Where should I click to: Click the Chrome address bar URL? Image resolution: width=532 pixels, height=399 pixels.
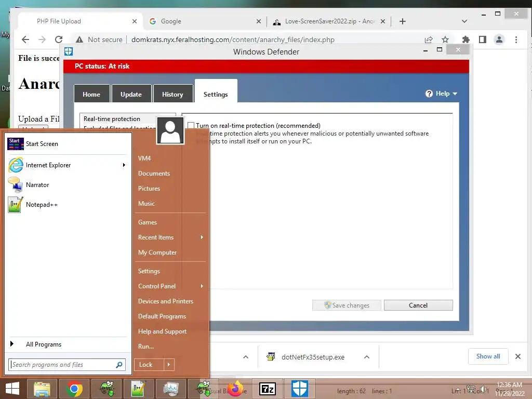tap(233, 39)
